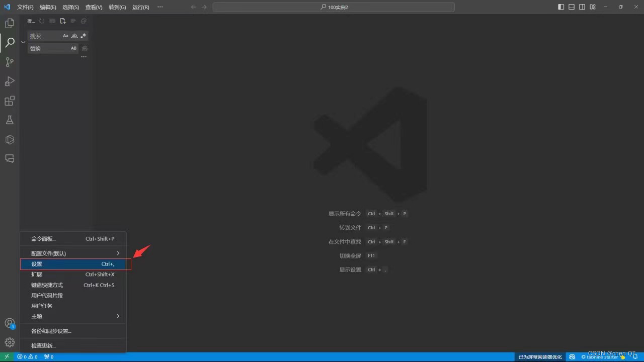Refresh search results
The width and height of the screenshot is (644, 362).
(x=42, y=21)
